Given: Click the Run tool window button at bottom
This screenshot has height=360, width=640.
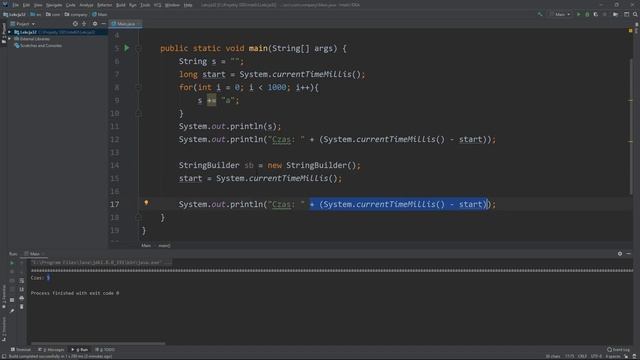Looking at the screenshot, I should click(x=80, y=350).
